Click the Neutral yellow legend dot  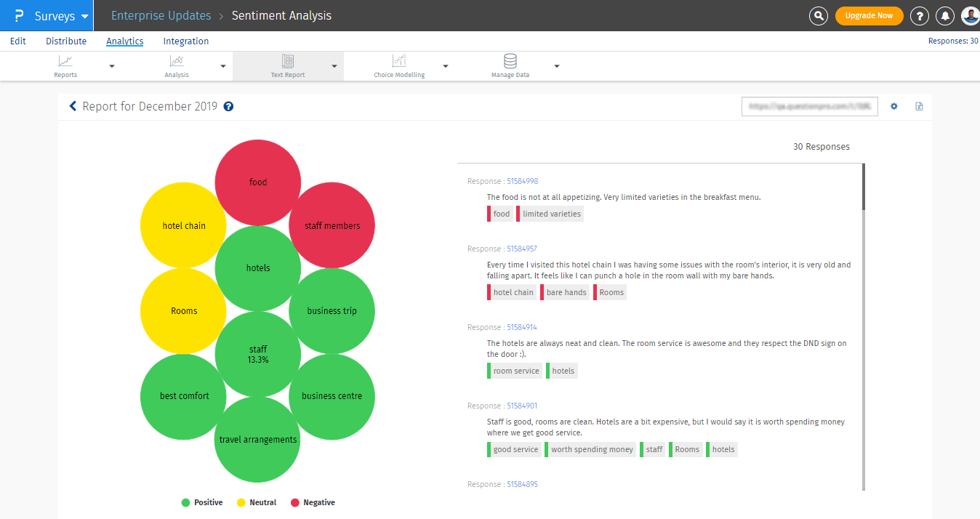click(240, 502)
